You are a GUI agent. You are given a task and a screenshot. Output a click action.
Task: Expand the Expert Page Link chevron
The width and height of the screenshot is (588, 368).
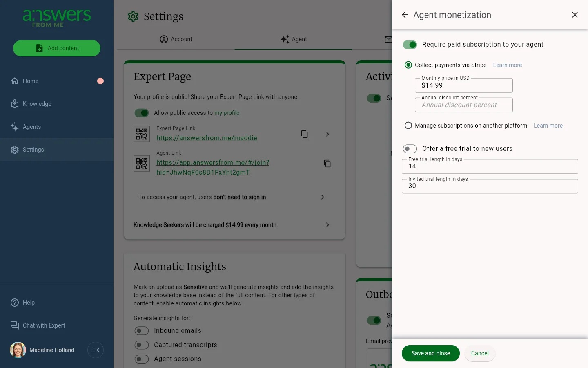(327, 134)
